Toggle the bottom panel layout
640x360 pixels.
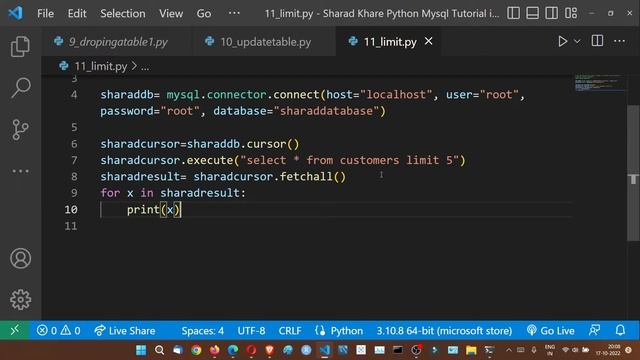pyautogui.click(x=532, y=13)
